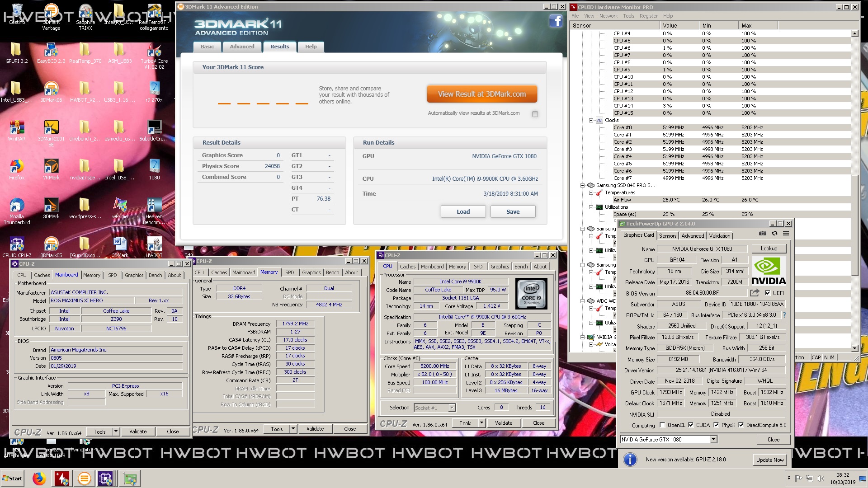Open the GPUPI 3.2 desktop folder
The image size is (868, 488).
17,53
